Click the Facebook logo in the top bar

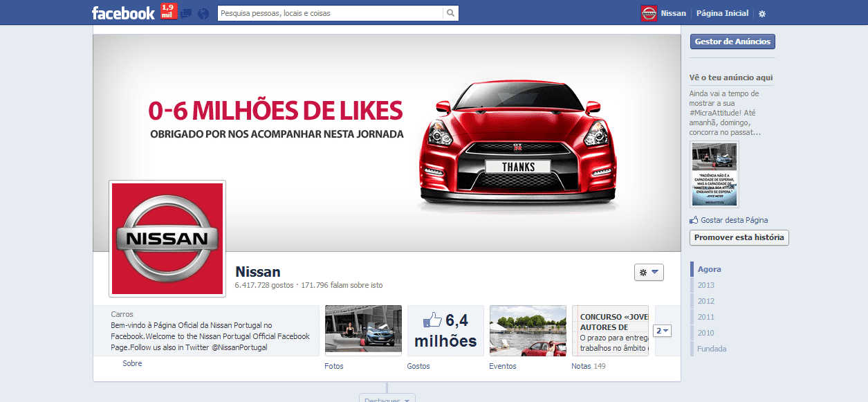point(123,12)
